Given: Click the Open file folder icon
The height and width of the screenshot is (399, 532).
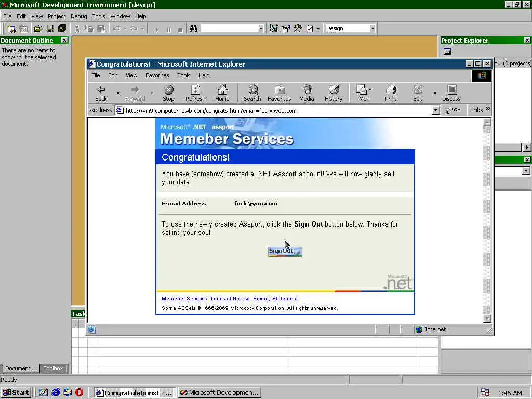Looking at the screenshot, I should coord(38,29).
